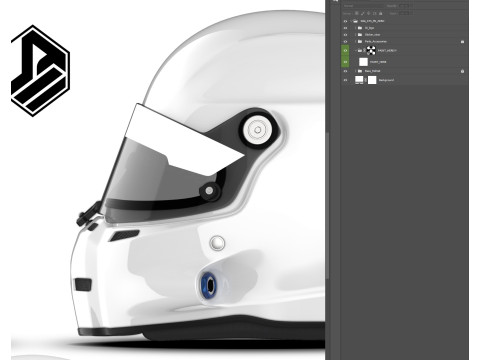Expand the Sticker_visor group
480x360 pixels.
(356, 35)
